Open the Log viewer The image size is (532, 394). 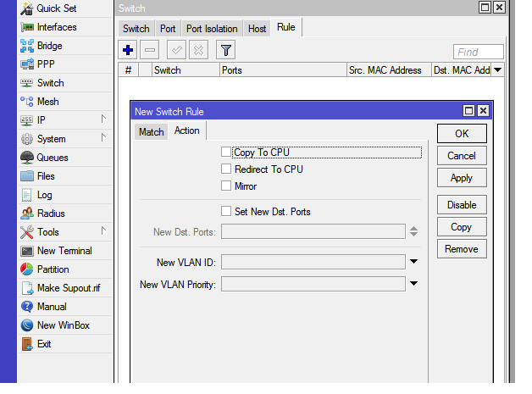pos(64,195)
